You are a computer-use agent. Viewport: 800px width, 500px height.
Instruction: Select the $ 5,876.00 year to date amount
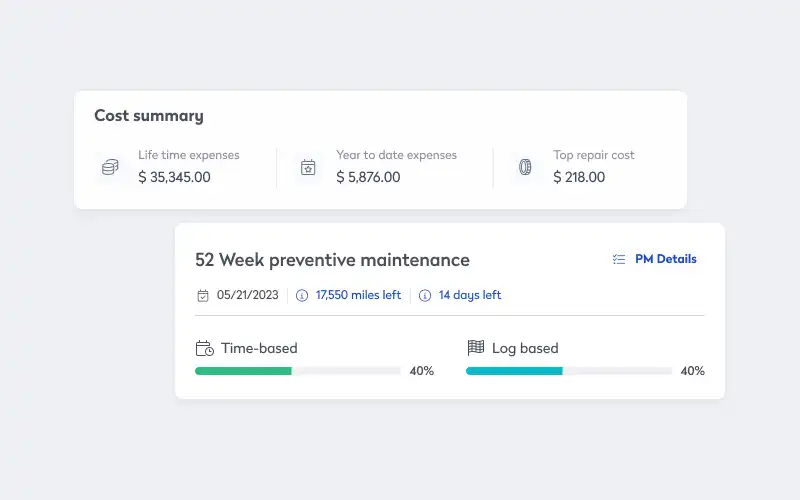(368, 177)
